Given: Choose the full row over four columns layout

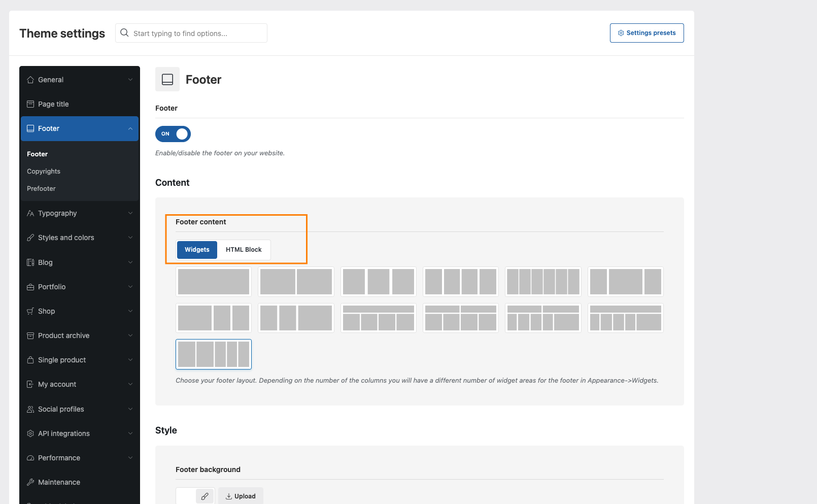Looking at the screenshot, I should 379,318.
